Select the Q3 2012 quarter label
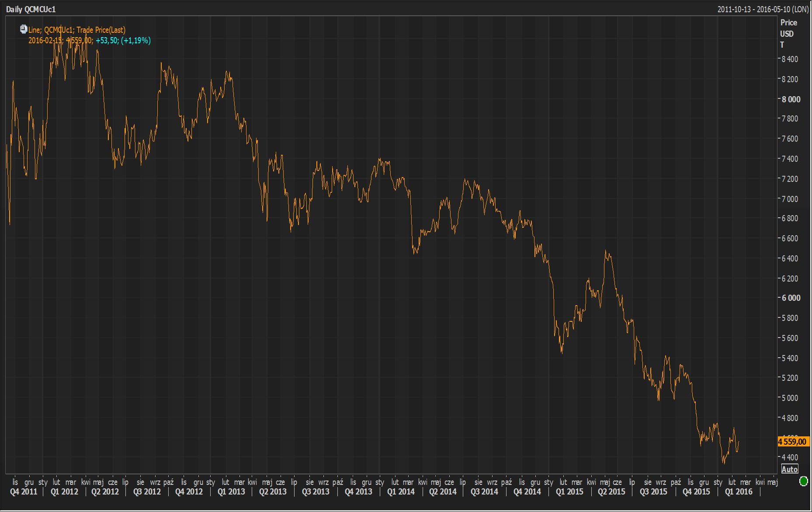This screenshot has height=512, width=812. pyautogui.click(x=147, y=491)
